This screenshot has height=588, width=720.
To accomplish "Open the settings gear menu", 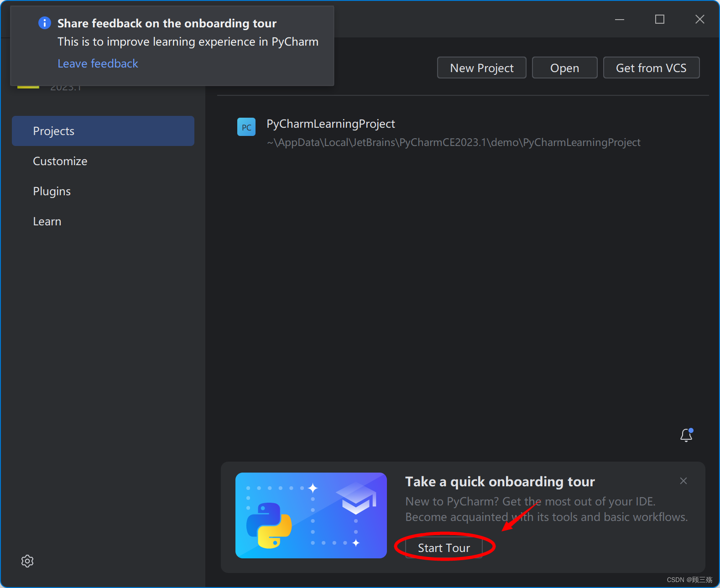I will (x=27, y=561).
